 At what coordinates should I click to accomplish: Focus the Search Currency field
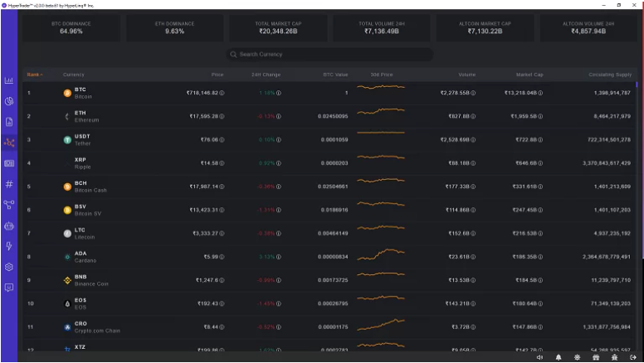329,54
